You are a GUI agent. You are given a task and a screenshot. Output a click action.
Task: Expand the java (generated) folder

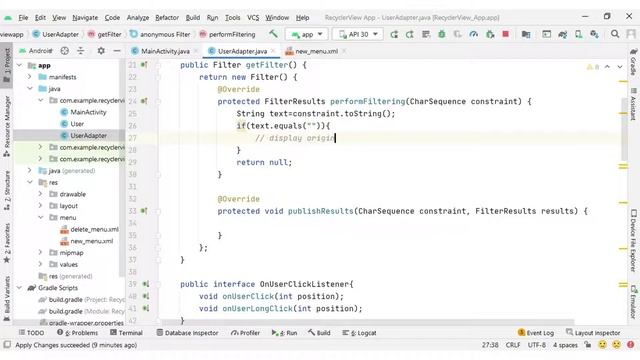30,171
